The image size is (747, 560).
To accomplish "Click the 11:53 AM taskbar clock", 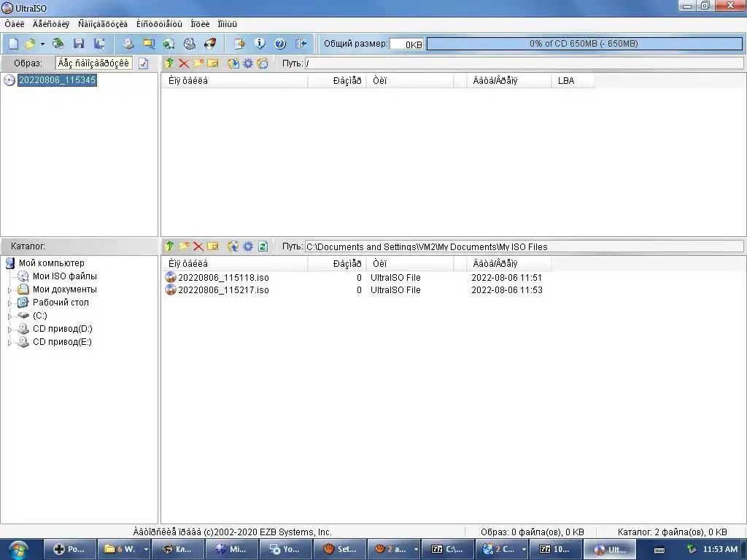I will (720, 550).
